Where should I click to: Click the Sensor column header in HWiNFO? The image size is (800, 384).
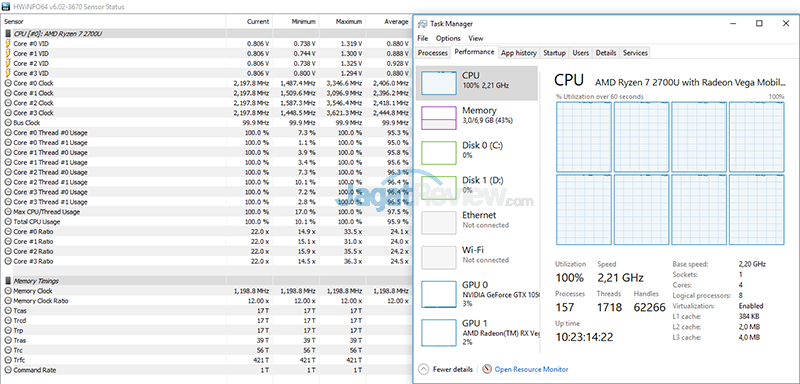(x=113, y=22)
